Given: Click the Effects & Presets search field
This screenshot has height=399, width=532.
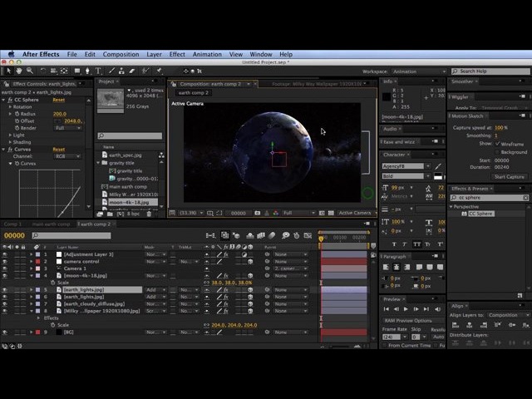Looking at the screenshot, I should (490, 198).
